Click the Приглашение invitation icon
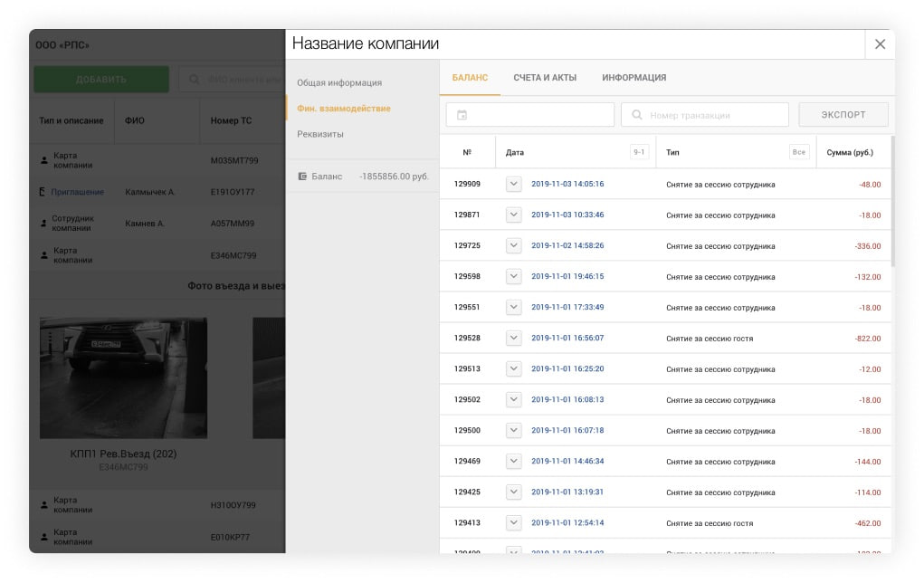The width and height of the screenshot is (924, 583). coord(43,192)
